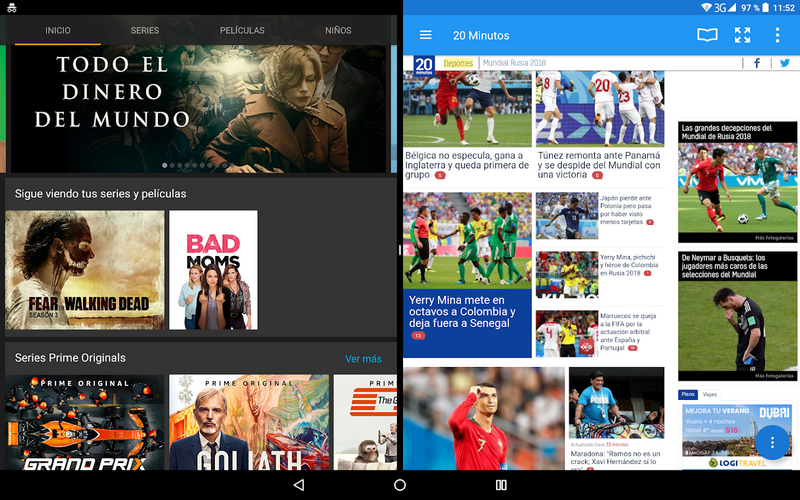Open the Grand Prix Prime Original
Screen dimensions: 800x500
click(85, 422)
